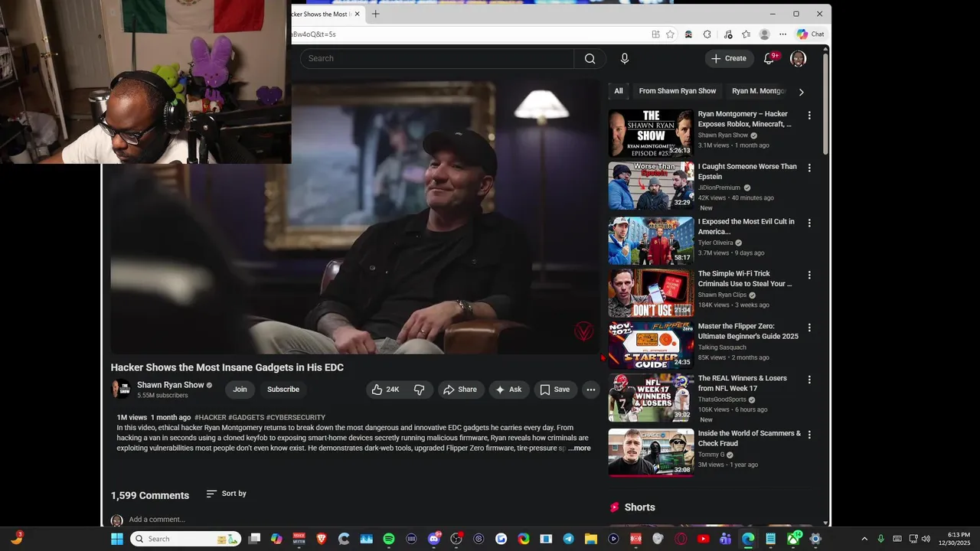Open Spotify from the taskbar
This screenshot has height=551, width=980.
(x=389, y=539)
